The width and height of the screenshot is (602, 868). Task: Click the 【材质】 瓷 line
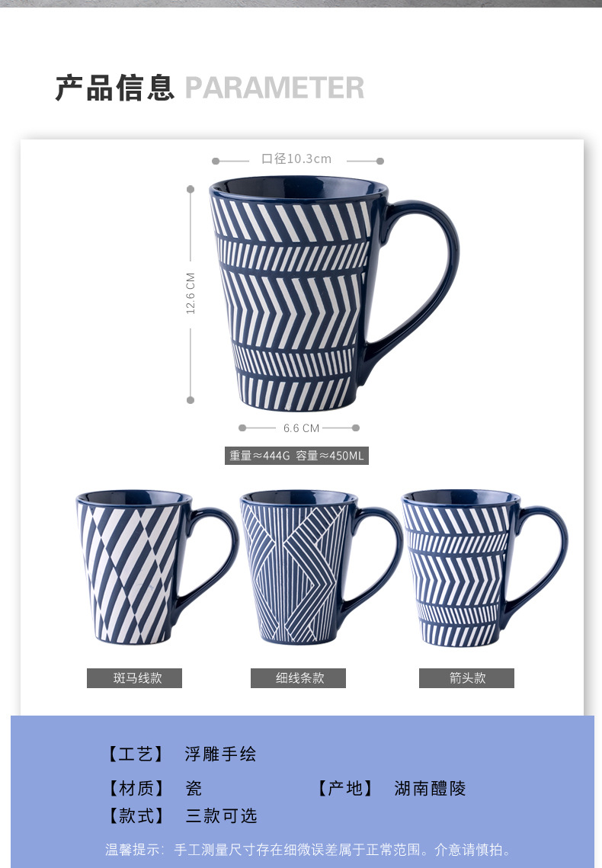tap(152, 788)
